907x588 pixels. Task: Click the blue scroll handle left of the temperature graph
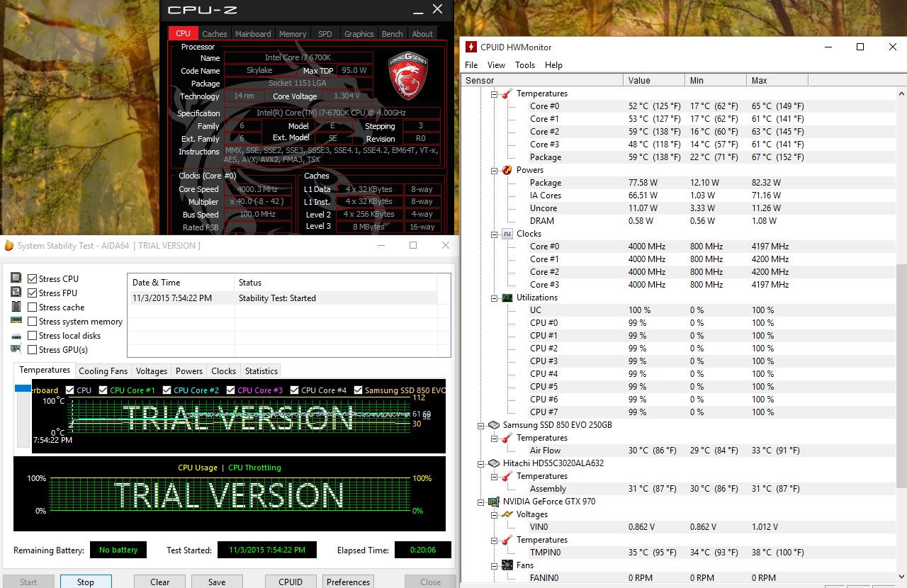point(23,389)
